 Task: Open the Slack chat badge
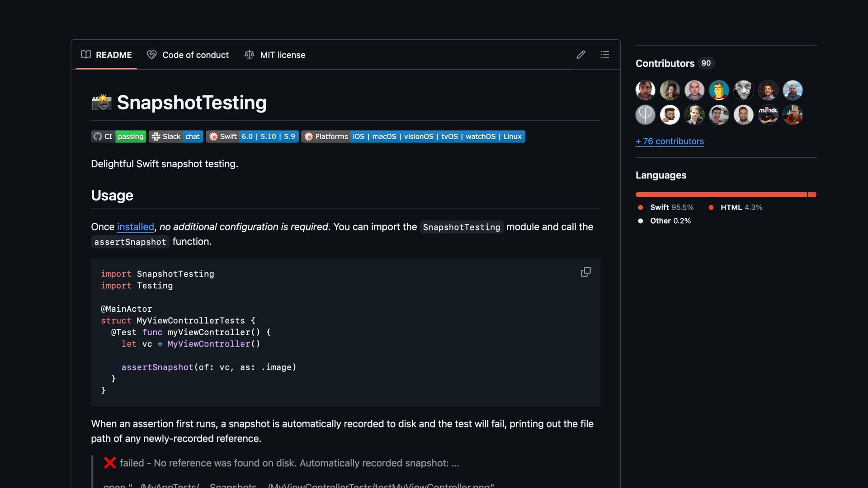(x=176, y=136)
